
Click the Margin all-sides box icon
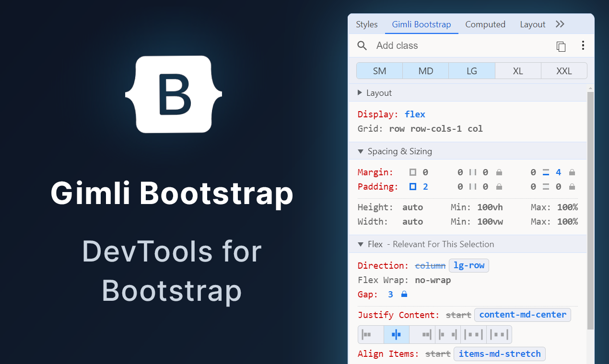click(413, 172)
